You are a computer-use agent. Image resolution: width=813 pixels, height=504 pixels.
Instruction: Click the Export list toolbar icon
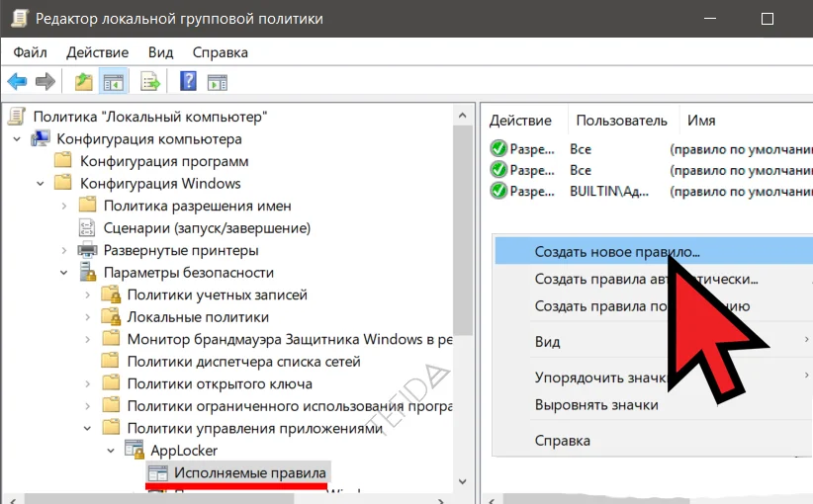(150, 81)
